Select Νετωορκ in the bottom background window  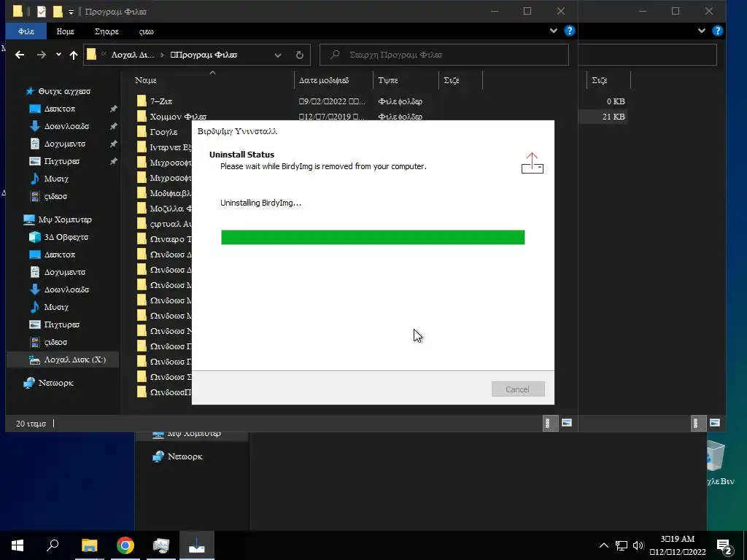185,456
